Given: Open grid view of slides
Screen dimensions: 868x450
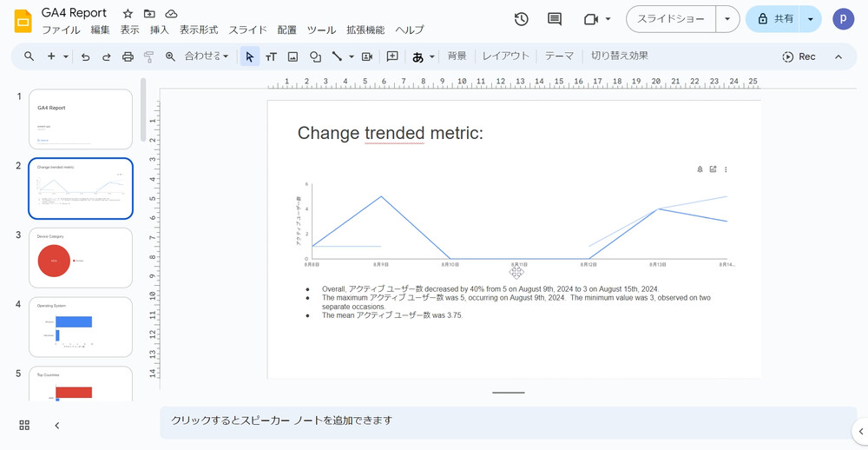Looking at the screenshot, I should (x=24, y=425).
